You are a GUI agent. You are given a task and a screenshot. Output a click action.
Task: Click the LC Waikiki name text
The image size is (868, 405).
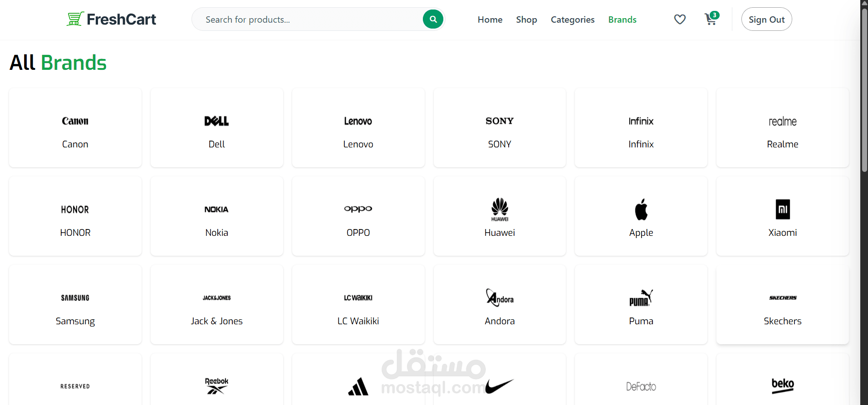coord(358,321)
